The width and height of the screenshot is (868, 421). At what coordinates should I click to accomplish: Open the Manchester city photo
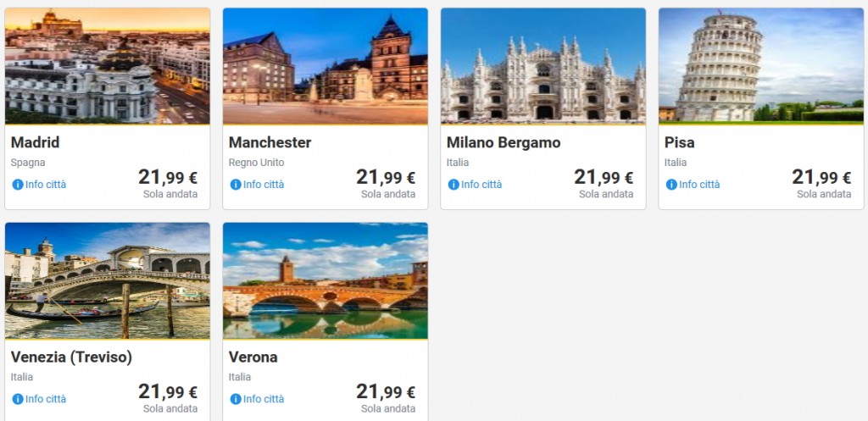pyautogui.click(x=325, y=66)
